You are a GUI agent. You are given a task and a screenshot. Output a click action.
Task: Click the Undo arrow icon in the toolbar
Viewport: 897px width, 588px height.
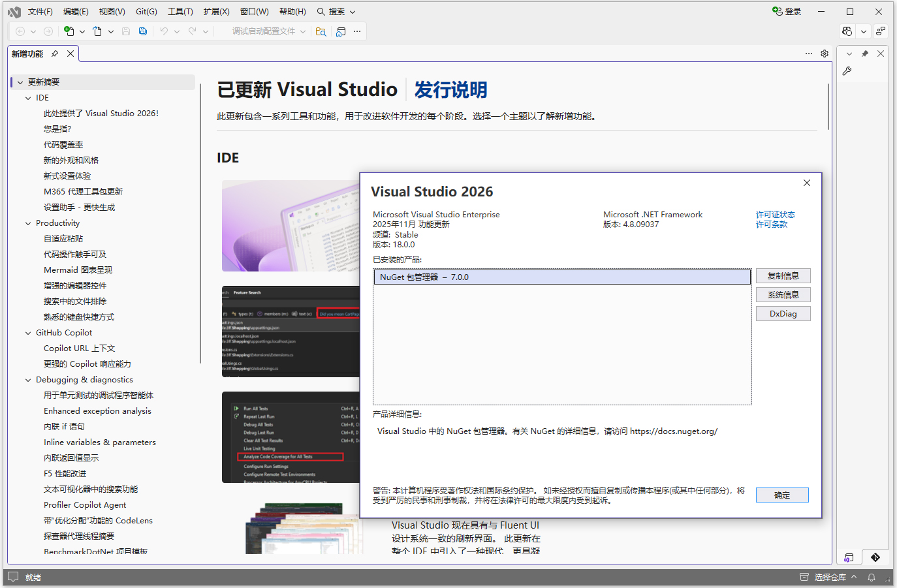pos(163,31)
